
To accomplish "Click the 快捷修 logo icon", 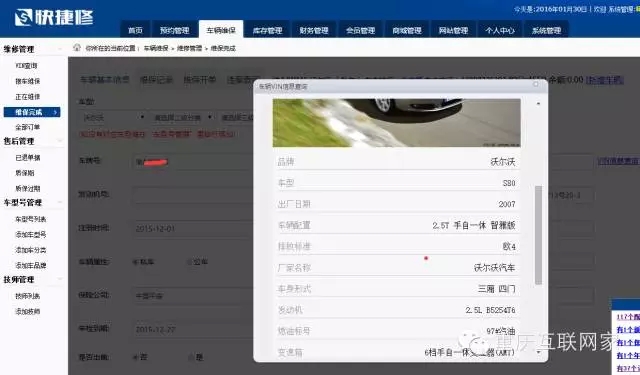I will pos(23,18).
